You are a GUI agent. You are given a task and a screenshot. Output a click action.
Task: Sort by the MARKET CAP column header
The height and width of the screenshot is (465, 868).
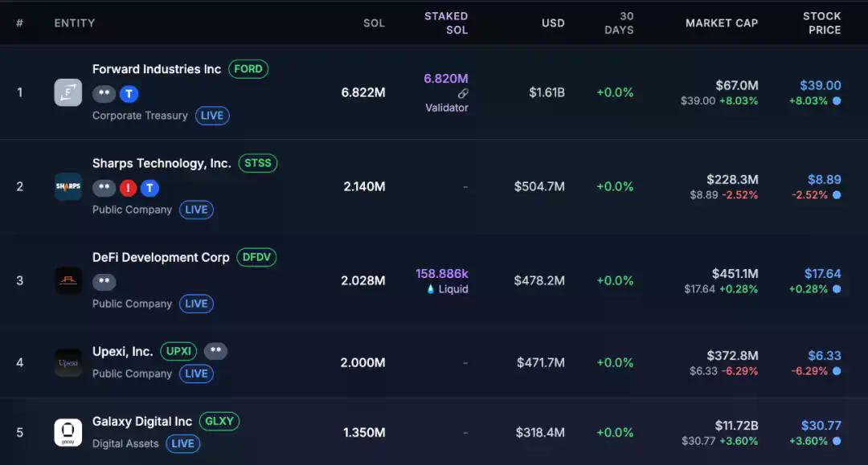pos(721,22)
